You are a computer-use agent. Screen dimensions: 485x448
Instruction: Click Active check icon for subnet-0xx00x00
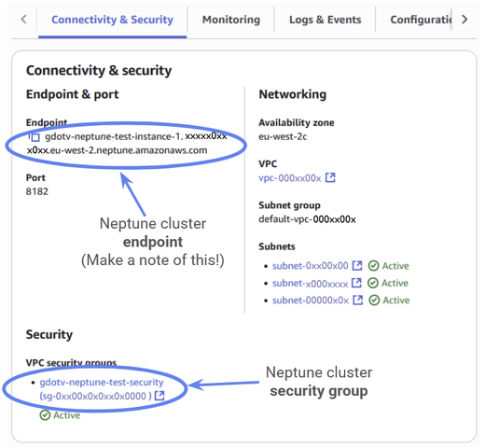[x=373, y=266]
